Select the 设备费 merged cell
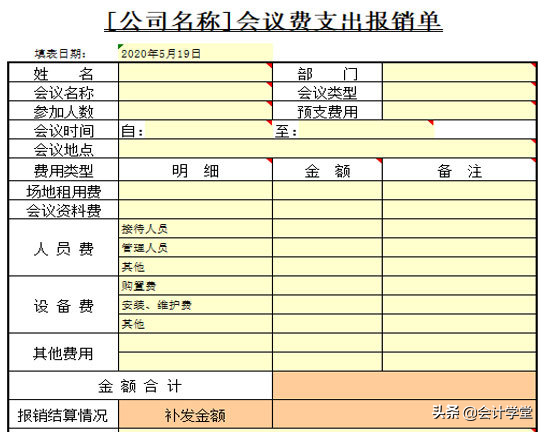The width and height of the screenshot is (545, 432). point(64,305)
